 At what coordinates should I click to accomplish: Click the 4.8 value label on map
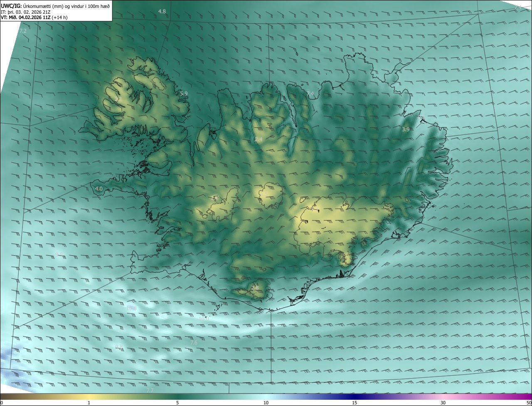pos(162,12)
